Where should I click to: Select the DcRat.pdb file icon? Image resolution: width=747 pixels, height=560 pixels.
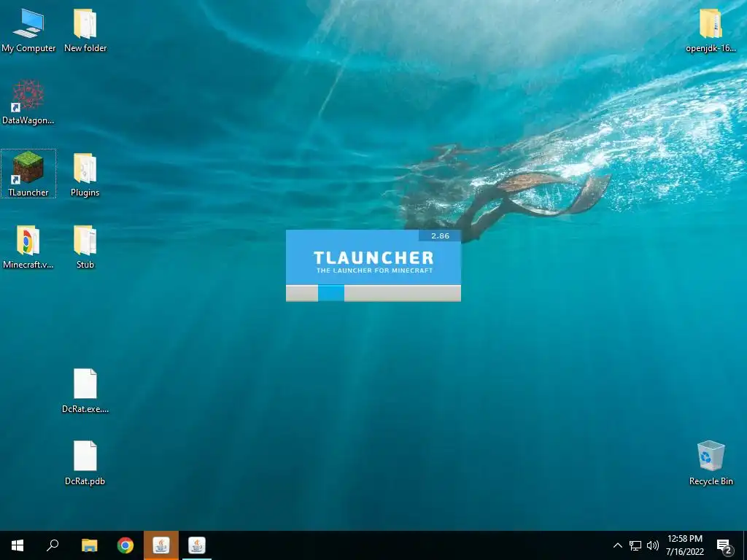pos(85,463)
